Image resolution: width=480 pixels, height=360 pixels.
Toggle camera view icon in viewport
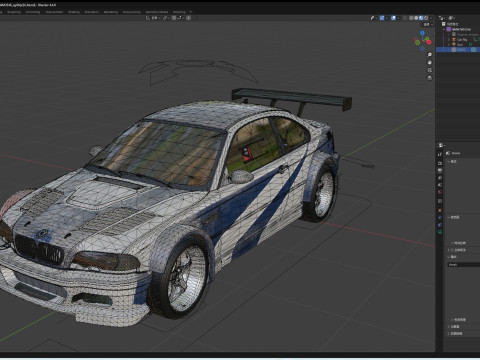(x=430, y=70)
